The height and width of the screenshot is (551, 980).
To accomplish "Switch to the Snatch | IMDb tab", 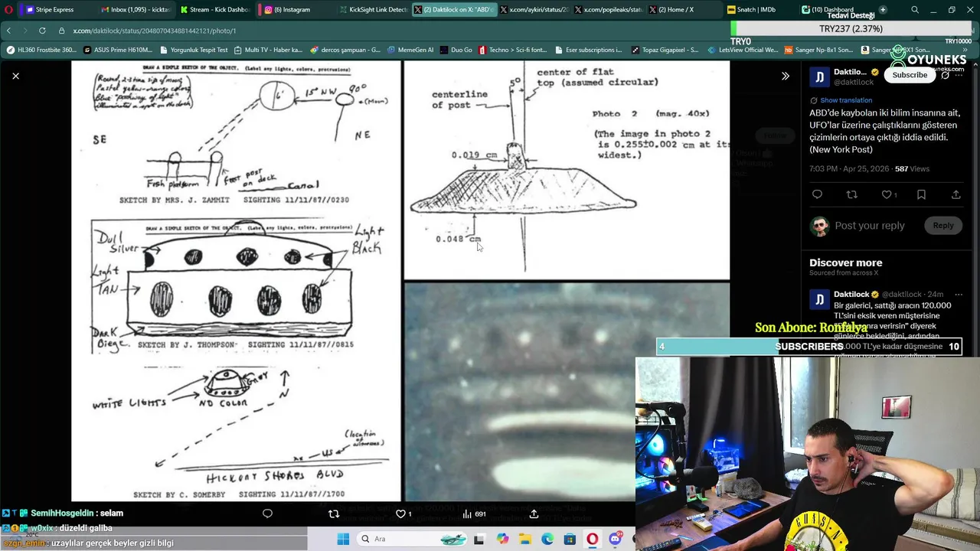I will [758, 9].
